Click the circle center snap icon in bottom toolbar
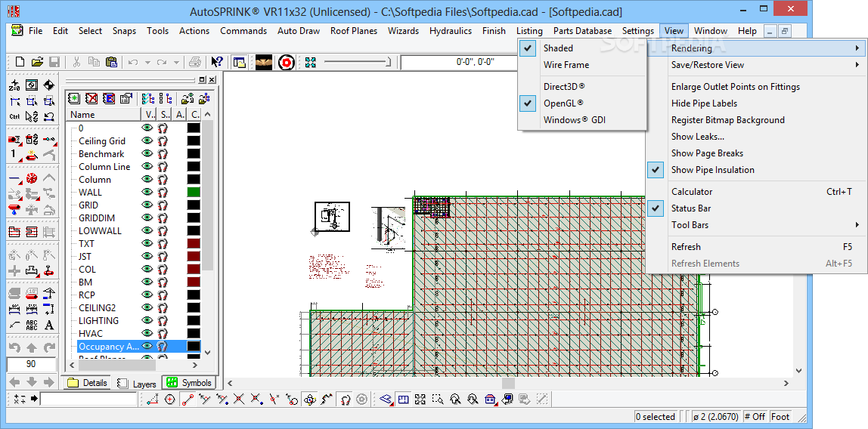868x429 pixels. (x=170, y=399)
